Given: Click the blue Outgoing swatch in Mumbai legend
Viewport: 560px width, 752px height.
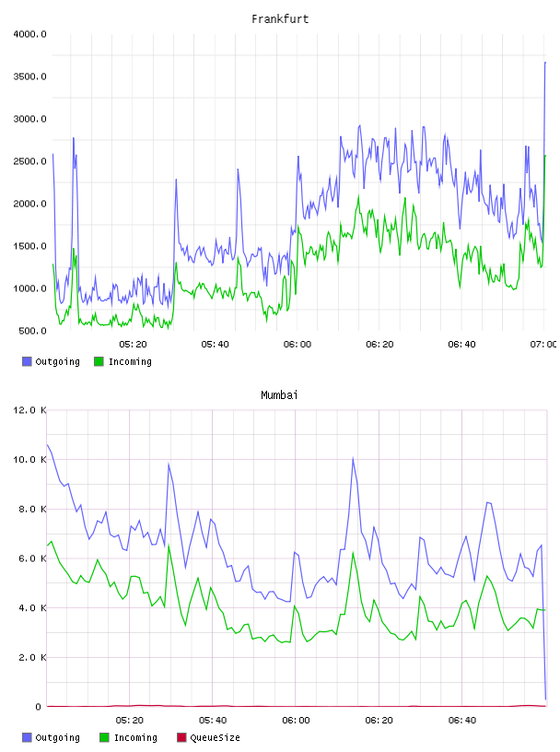Looking at the screenshot, I should pos(27,737).
